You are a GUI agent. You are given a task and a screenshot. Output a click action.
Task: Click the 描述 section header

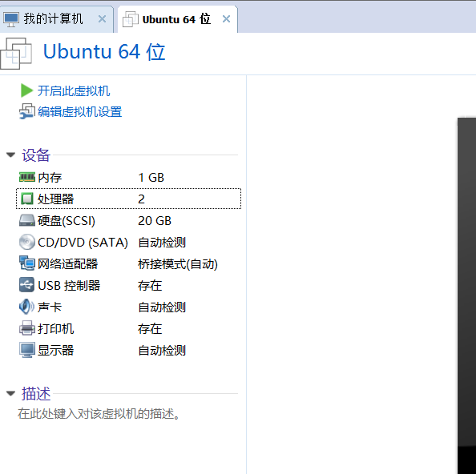click(x=36, y=394)
